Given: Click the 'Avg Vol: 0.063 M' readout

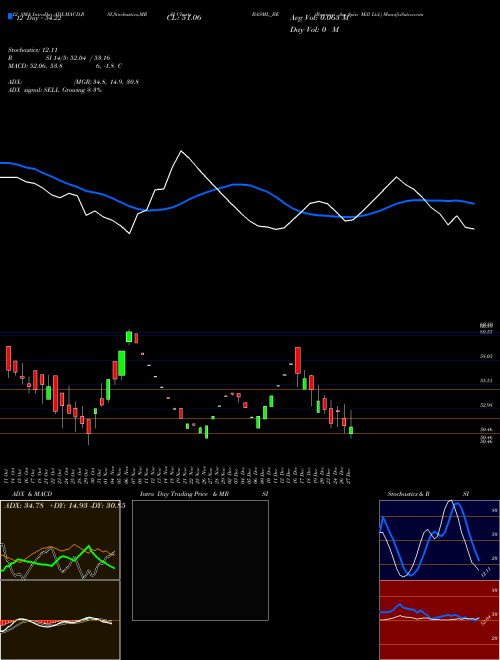Looking at the screenshot, I should 319,18.
